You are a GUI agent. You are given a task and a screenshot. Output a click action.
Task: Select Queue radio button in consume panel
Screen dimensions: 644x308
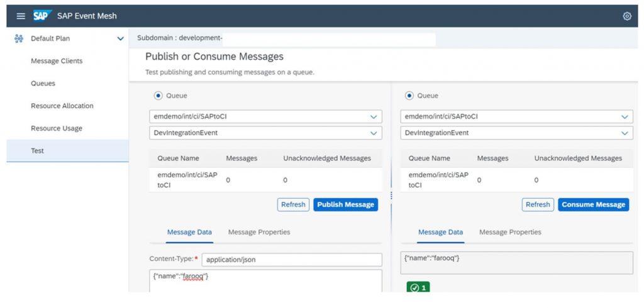point(409,96)
